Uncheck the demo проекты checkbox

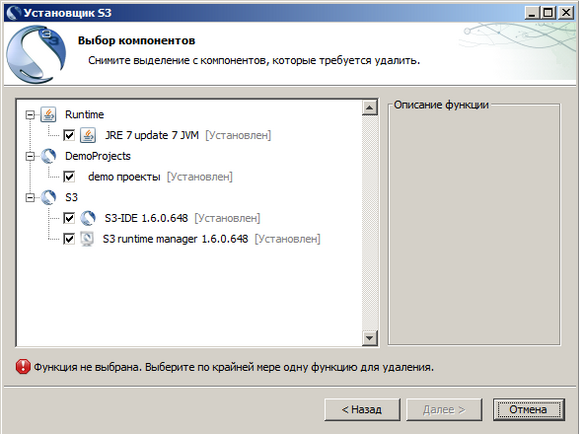click(69, 177)
